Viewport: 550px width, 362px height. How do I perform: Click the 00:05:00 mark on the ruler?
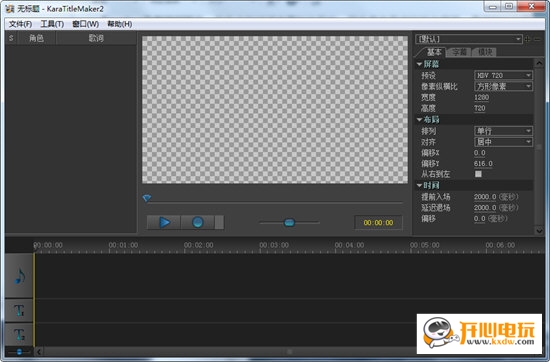(424, 245)
